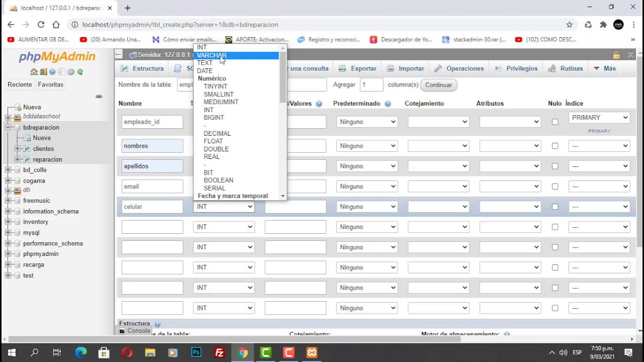This screenshot has width=644, height=362.
Task: Expand the clientes table node
Action: point(18,149)
